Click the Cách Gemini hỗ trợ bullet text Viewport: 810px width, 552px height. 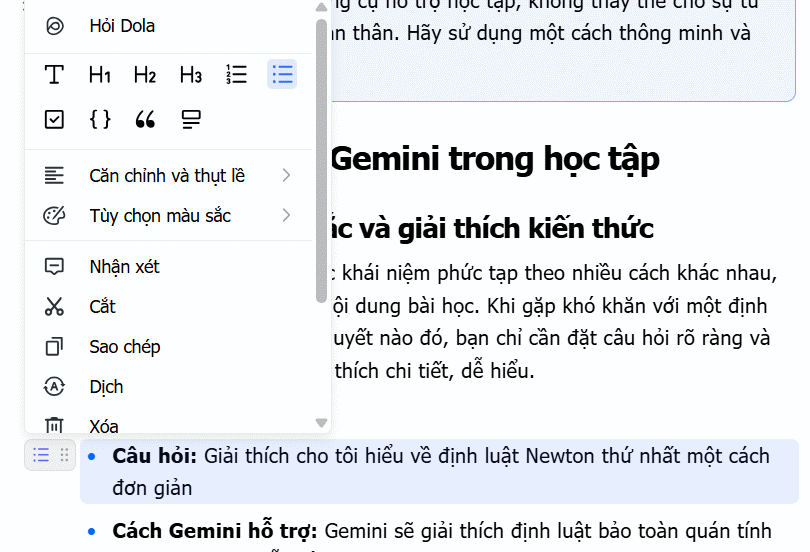(x=442, y=531)
